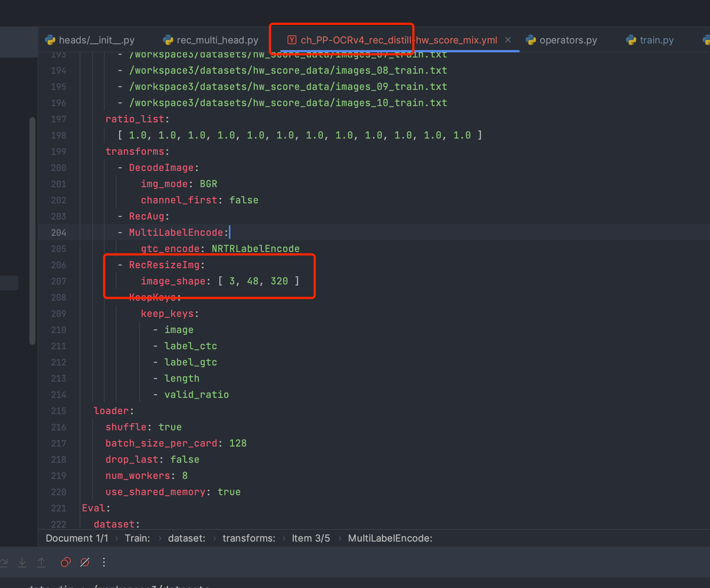Switch to the train.py tab
Viewport: 710px width, 588px height.
pos(657,40)
